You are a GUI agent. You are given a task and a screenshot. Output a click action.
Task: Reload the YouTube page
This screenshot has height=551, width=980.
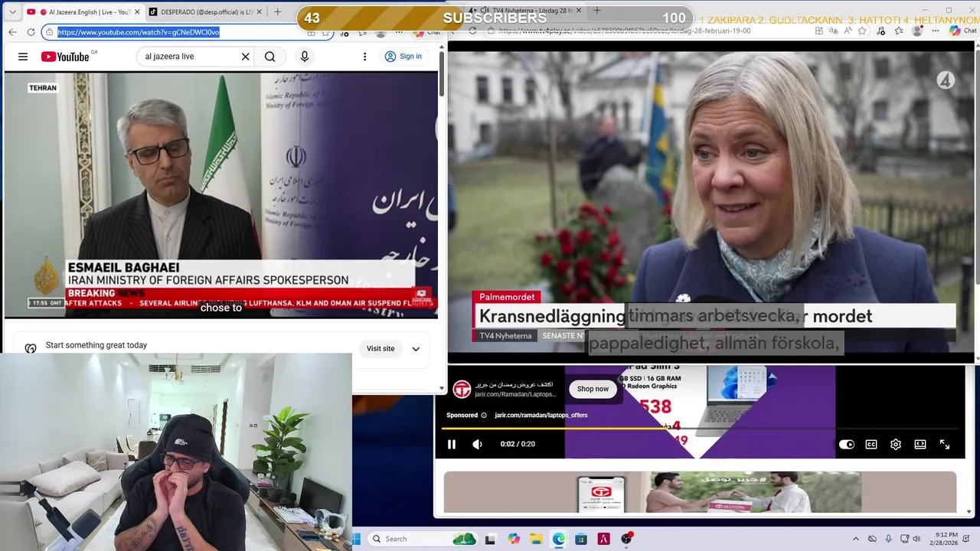pos(31,32)
